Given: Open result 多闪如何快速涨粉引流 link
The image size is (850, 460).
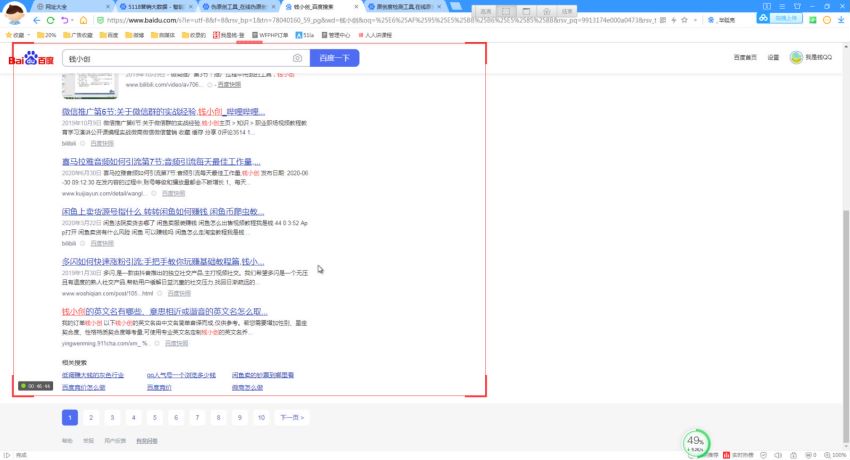Looking at the screenshot, I should pos(163,261).
